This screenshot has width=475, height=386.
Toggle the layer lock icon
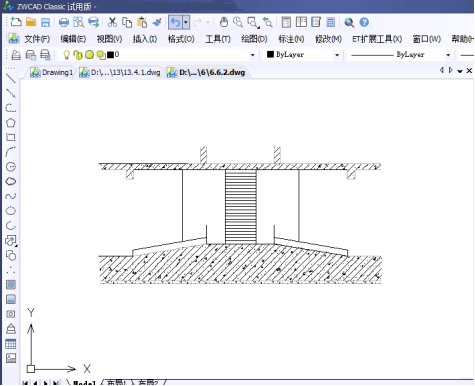pos(78,55)
